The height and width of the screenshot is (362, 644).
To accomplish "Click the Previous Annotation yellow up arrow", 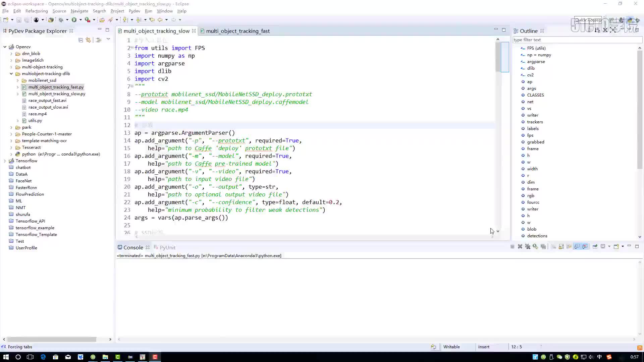I will 139,20.
